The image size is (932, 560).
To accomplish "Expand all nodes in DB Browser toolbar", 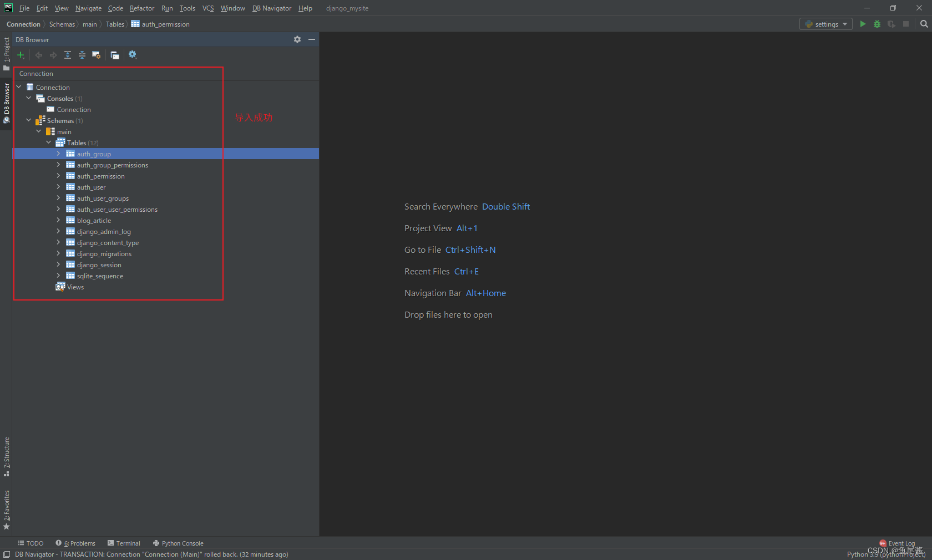I will tap(68, 55).
